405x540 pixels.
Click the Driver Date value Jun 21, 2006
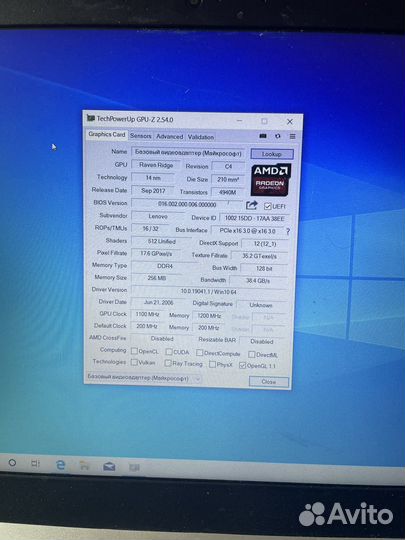point(158,302)
